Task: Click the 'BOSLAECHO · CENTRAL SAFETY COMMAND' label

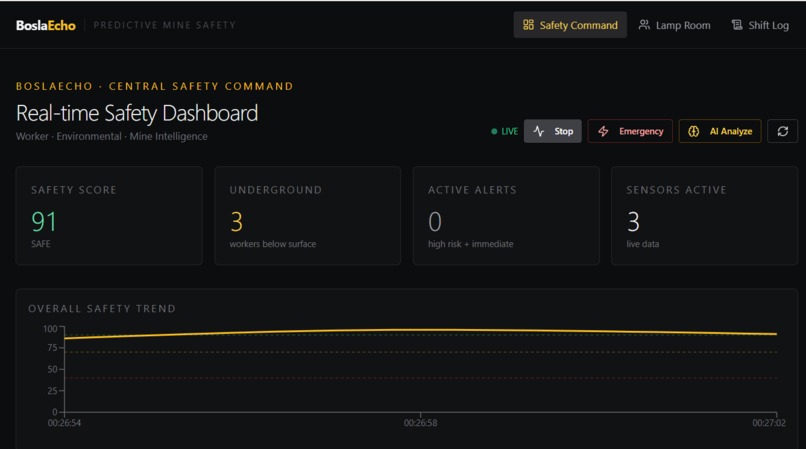Action: 154,86
